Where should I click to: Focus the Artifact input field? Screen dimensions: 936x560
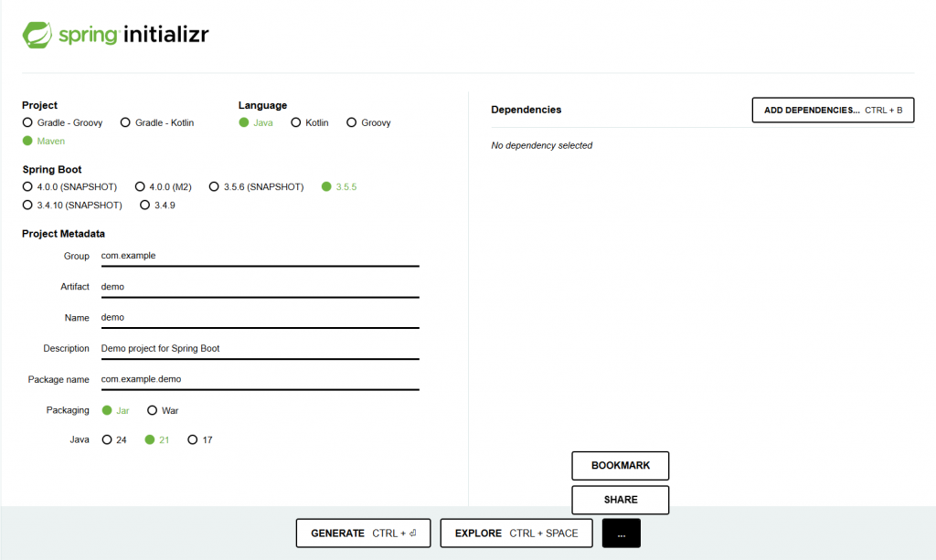click(260, 287)
